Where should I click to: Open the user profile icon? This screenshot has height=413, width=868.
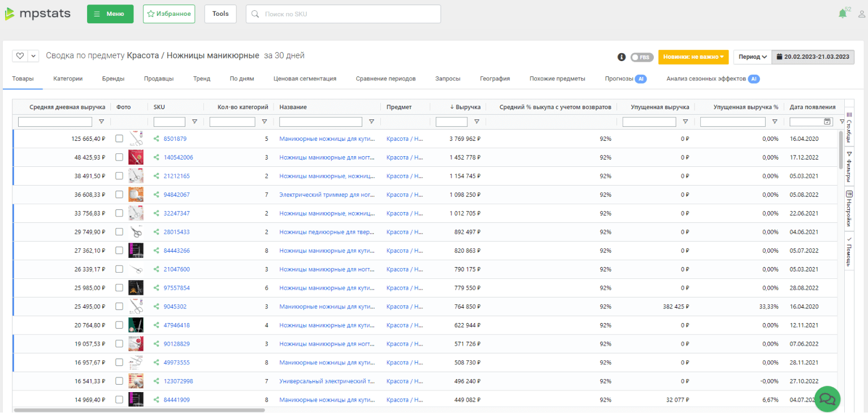point(862,14)
